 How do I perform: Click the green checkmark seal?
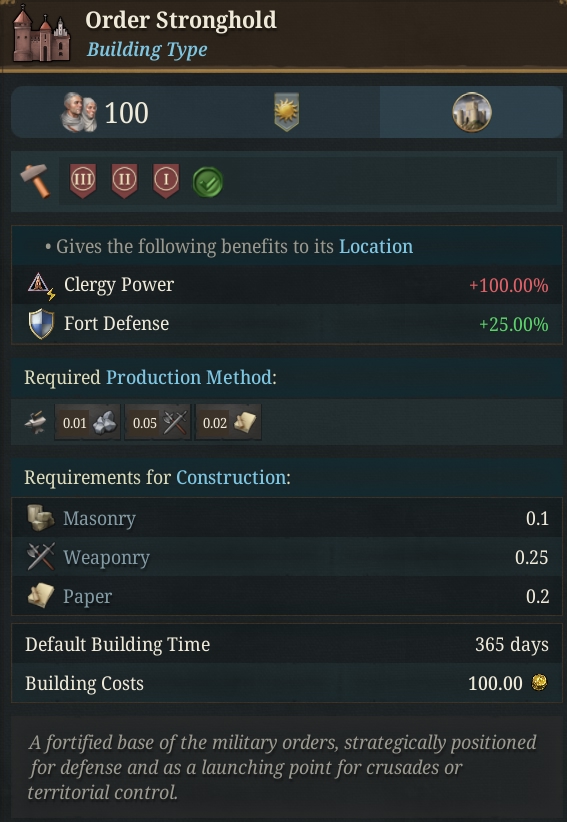(208, 182)
